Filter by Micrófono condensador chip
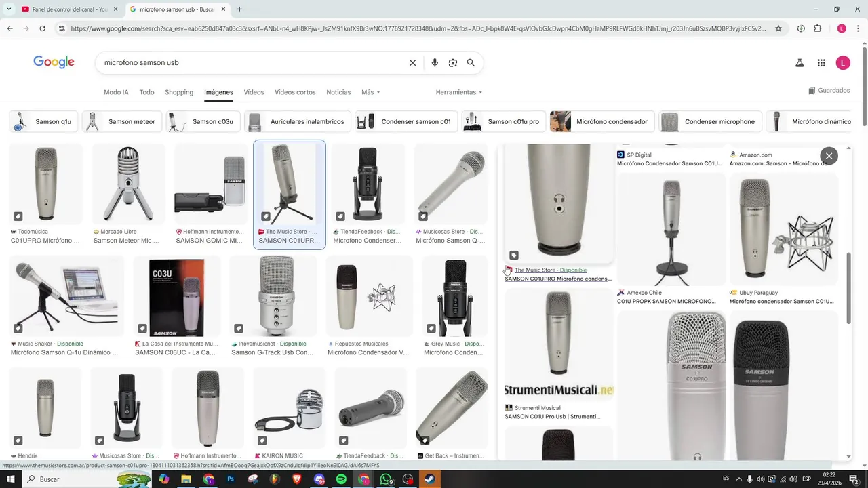 [x=602, y=122]
